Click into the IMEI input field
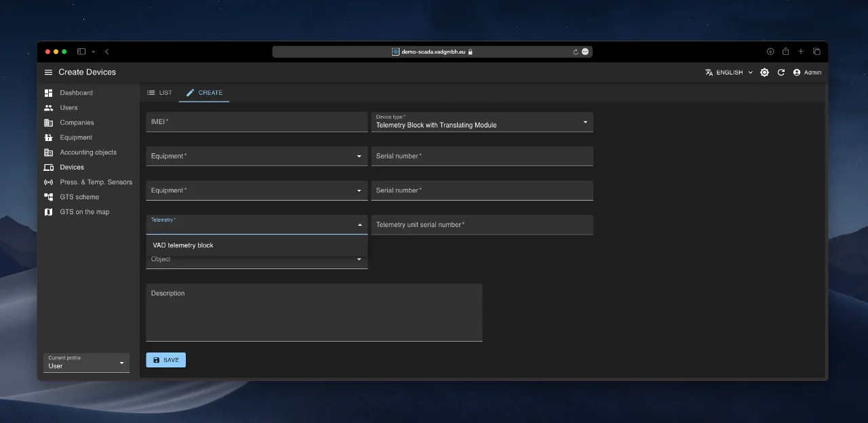 [256, 122]
